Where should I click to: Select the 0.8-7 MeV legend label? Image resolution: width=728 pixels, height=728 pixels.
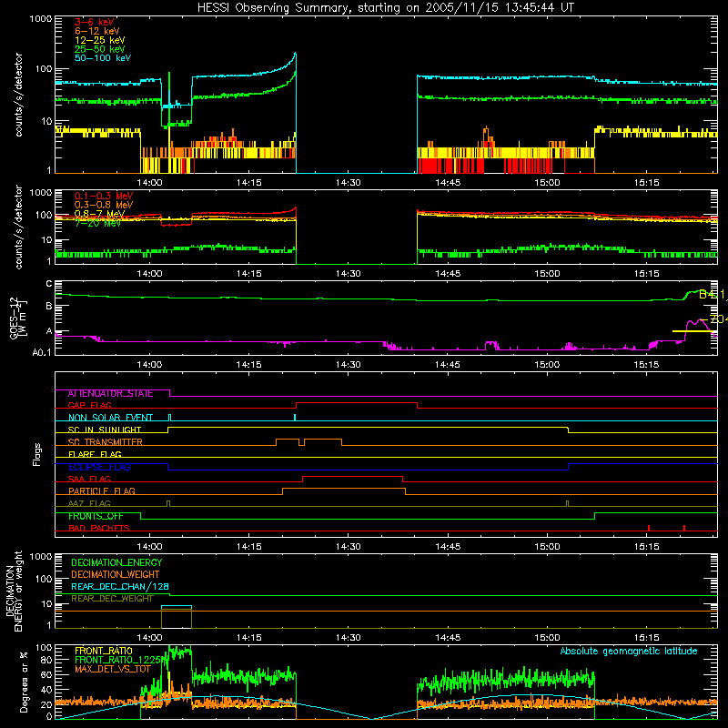pyautogui.click(x=99, y=214)
